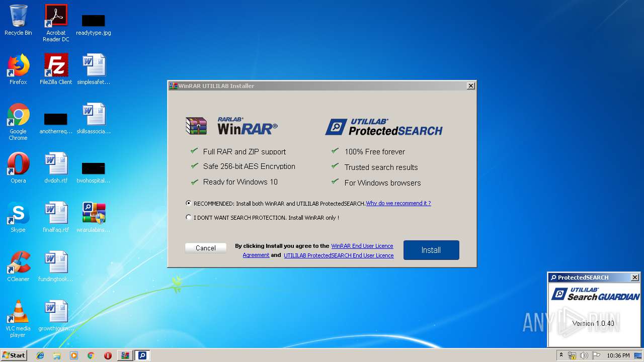
Task: Select the readytype.jpg file icon
Action: [94, 24]
